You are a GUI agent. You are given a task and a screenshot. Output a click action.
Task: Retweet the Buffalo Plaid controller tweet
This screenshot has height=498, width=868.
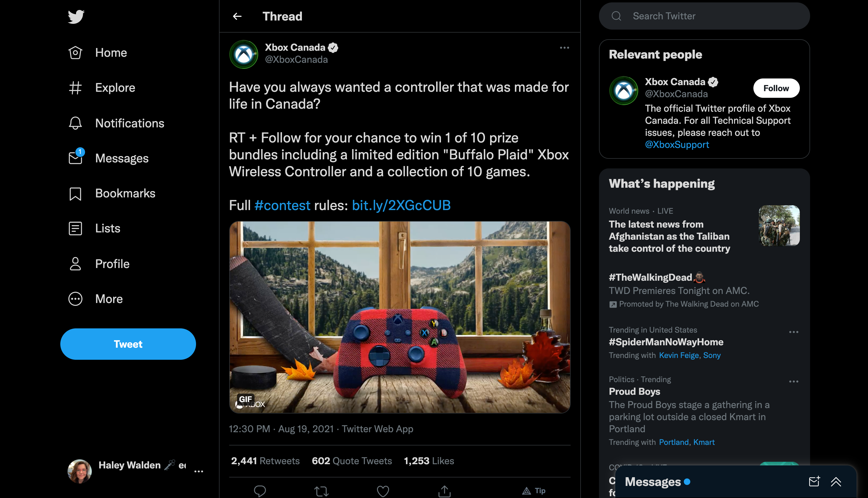[x=321, y=491]
